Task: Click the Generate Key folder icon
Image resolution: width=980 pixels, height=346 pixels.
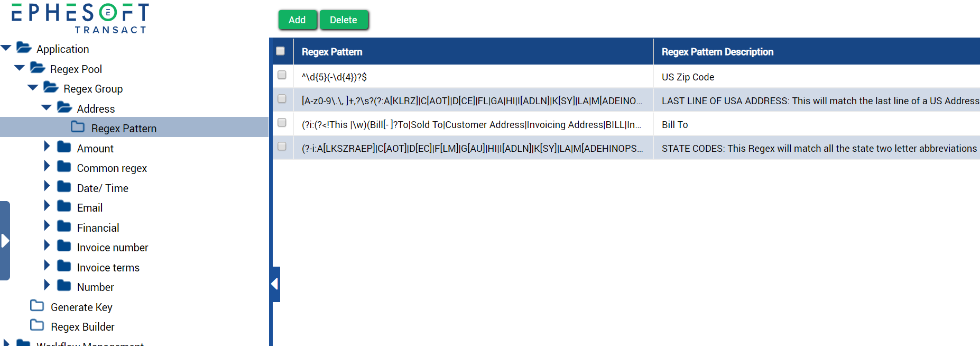Action: (37, 306)
